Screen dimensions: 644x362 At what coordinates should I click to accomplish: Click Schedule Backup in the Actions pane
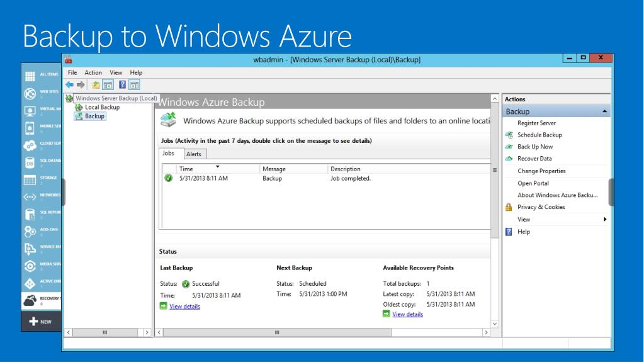[x=539, y=135]
